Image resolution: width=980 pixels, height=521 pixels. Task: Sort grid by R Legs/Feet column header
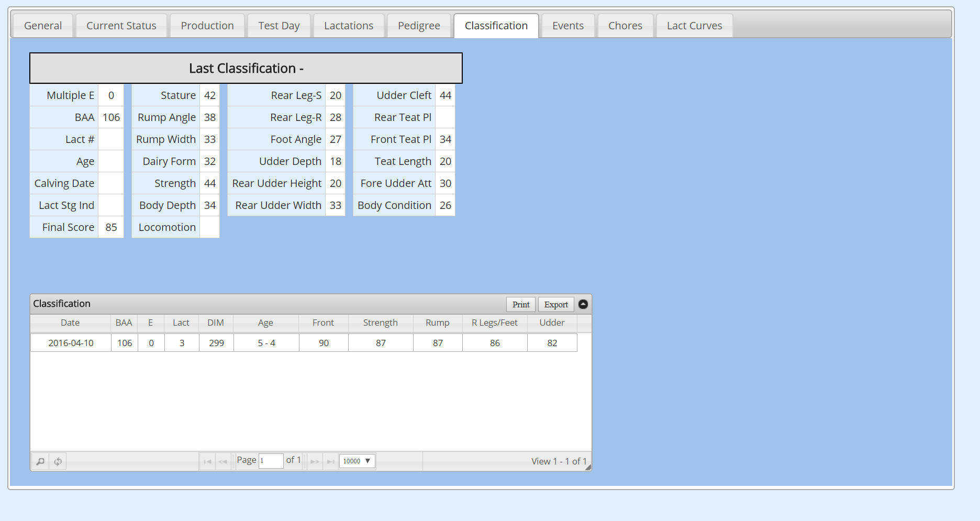[495, 323]
